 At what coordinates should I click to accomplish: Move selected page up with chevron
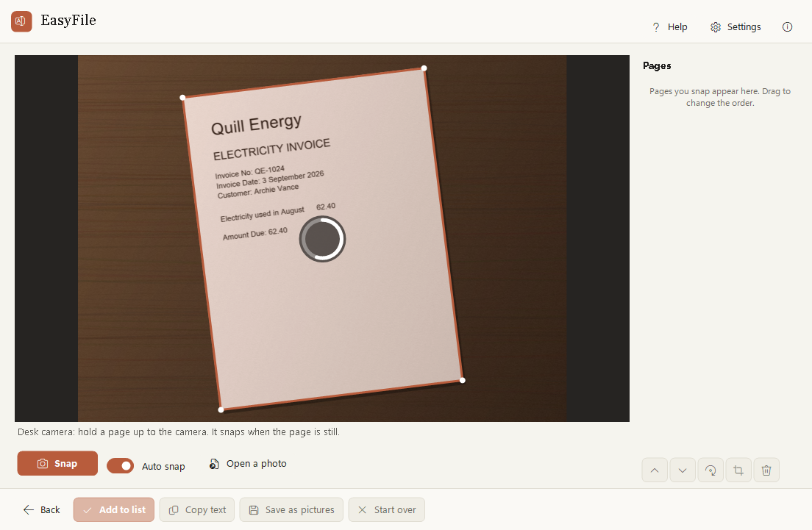click(655, 470)
